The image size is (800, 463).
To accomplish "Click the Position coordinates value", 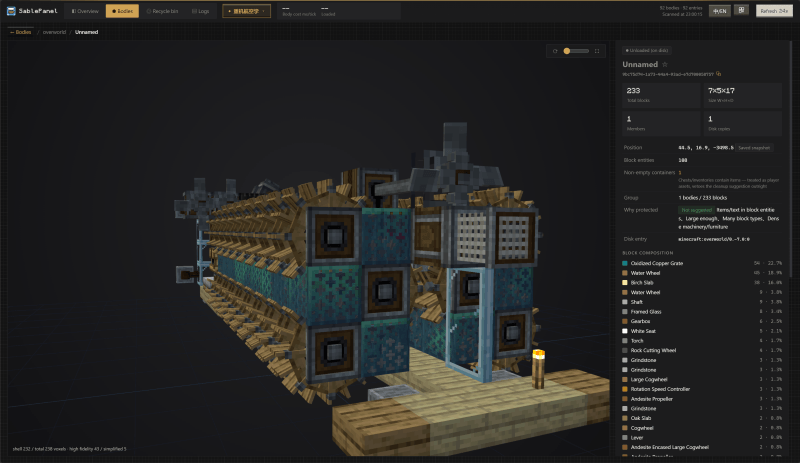I will [x=706, y=148].
